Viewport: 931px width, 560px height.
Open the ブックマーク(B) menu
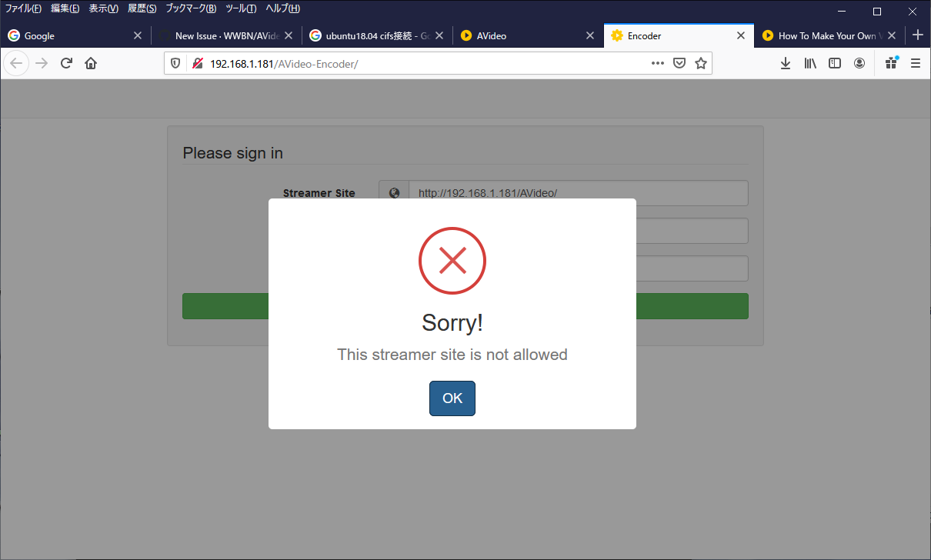(x=190, y=8)
